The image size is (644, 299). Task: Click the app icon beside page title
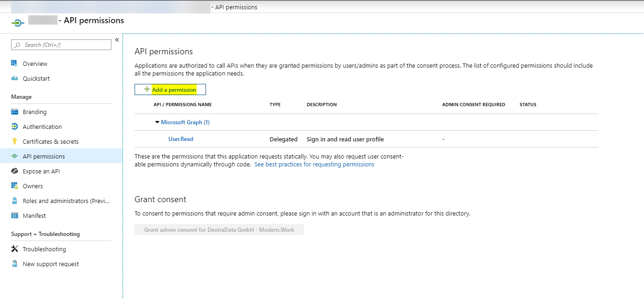coord(18,22)
